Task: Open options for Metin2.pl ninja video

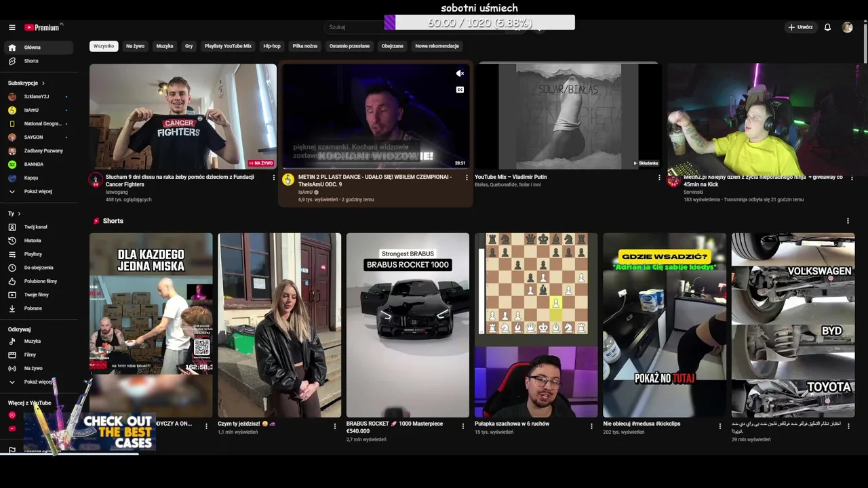Action: [852, 178]
